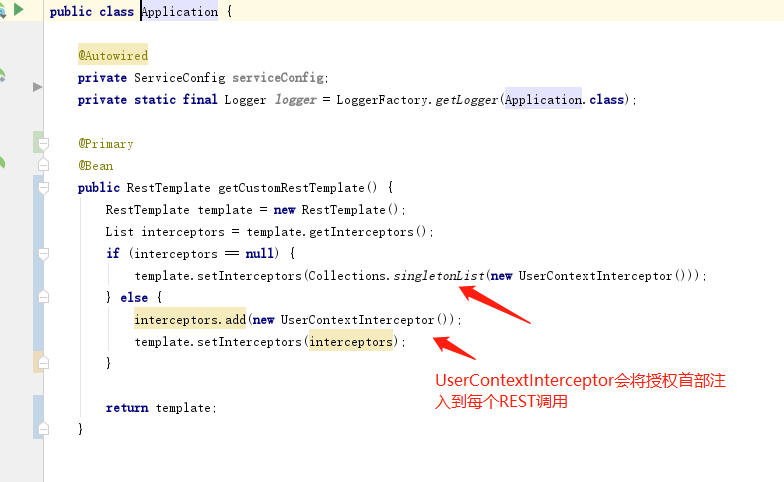Click getInterceptors in template.getInterceptors()

tap(362, 232)
